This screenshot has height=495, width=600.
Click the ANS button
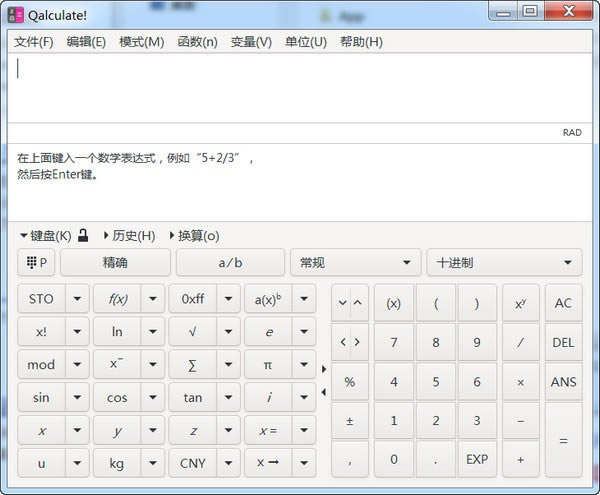point(564,382)
